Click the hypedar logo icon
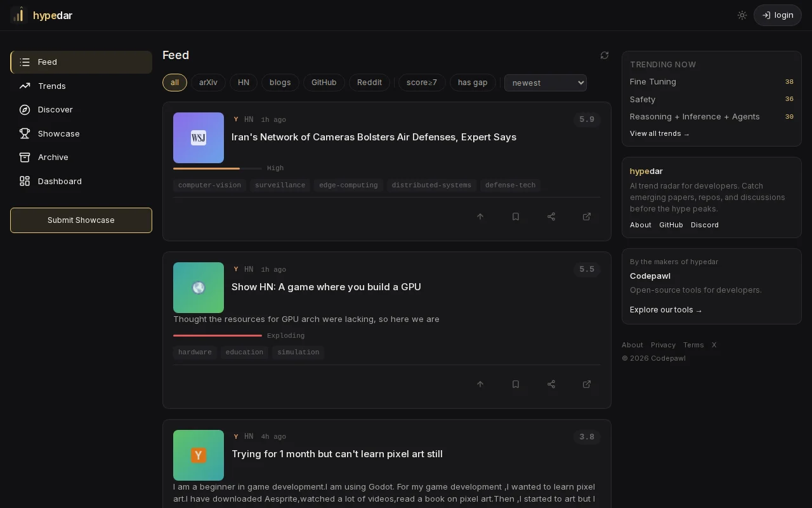Viewport: 812px width, 508px height. [18, 15]
